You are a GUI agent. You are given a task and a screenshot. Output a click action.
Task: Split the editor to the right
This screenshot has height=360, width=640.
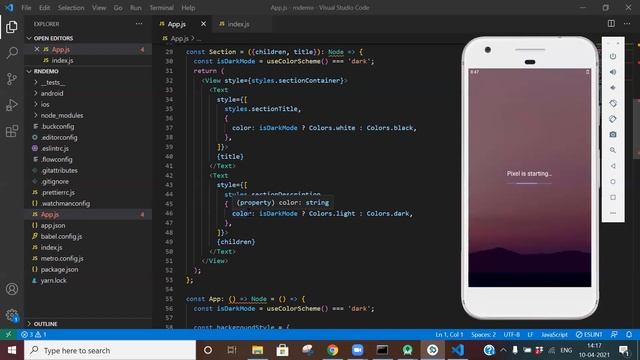[x=611, y=24]
